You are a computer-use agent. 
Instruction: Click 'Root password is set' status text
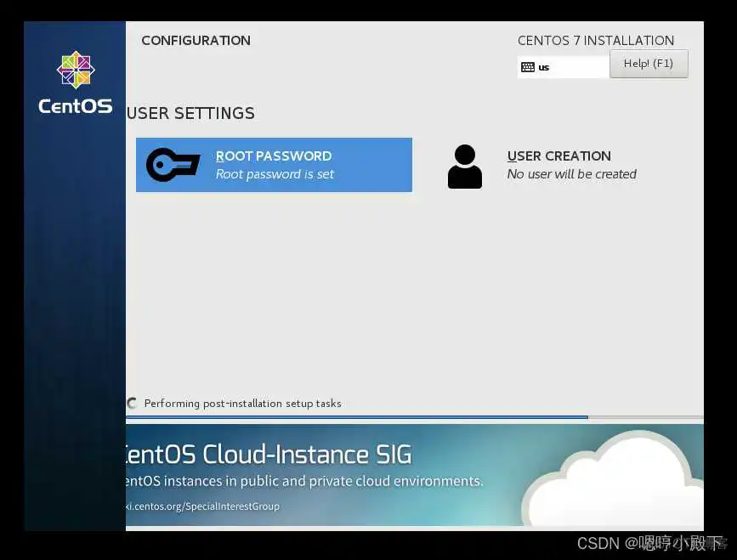tap(275, 174)
